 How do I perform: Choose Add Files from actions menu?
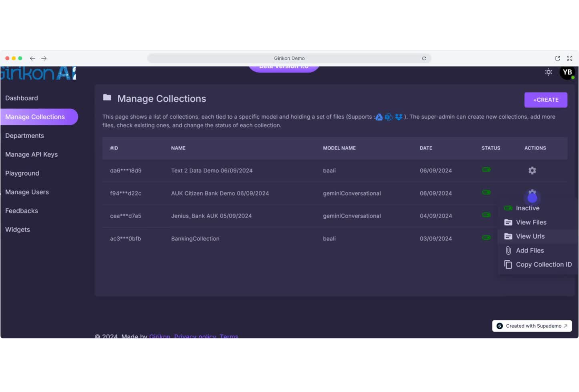pos(538,251)
